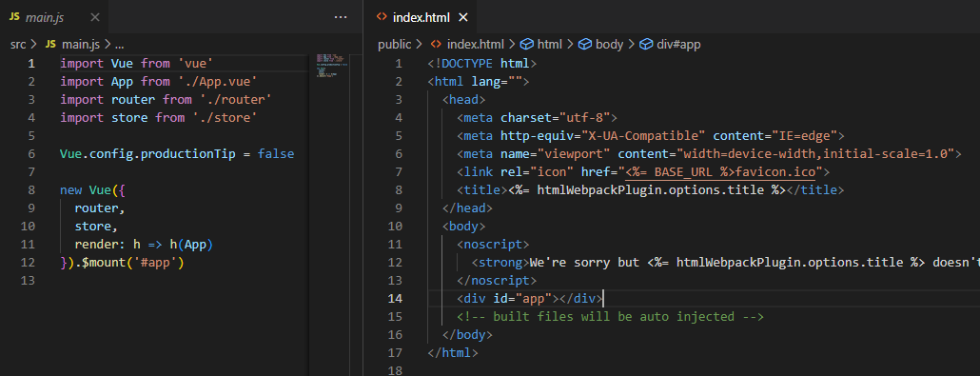
Task: Click the JS file icon on main.js tab
Action: (13, 17)
